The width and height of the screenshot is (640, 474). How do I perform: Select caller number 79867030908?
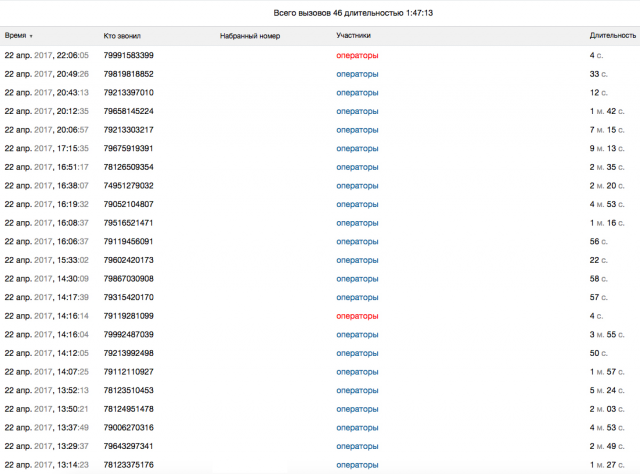pyautogui.click(x=129, y=278)
